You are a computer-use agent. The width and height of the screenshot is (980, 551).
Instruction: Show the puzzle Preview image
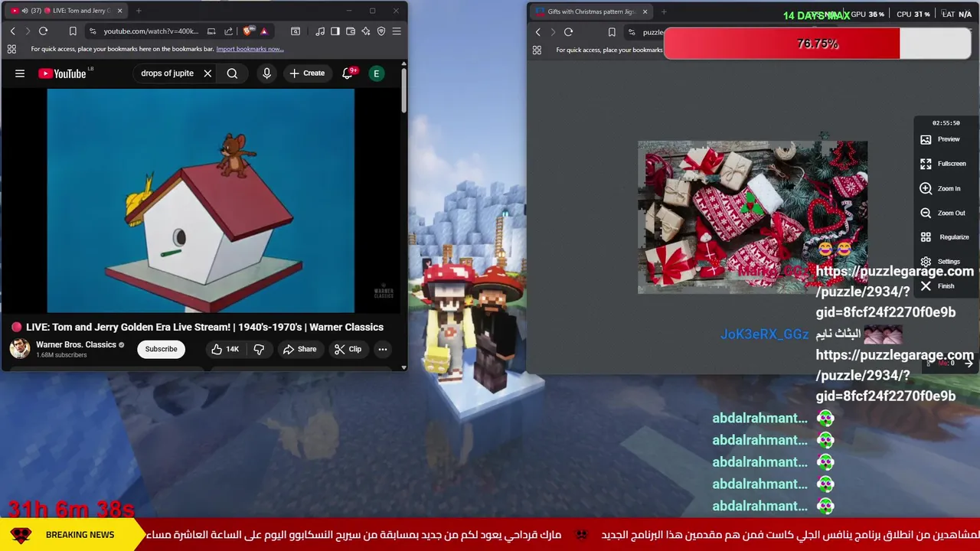(x=940, y=139)
